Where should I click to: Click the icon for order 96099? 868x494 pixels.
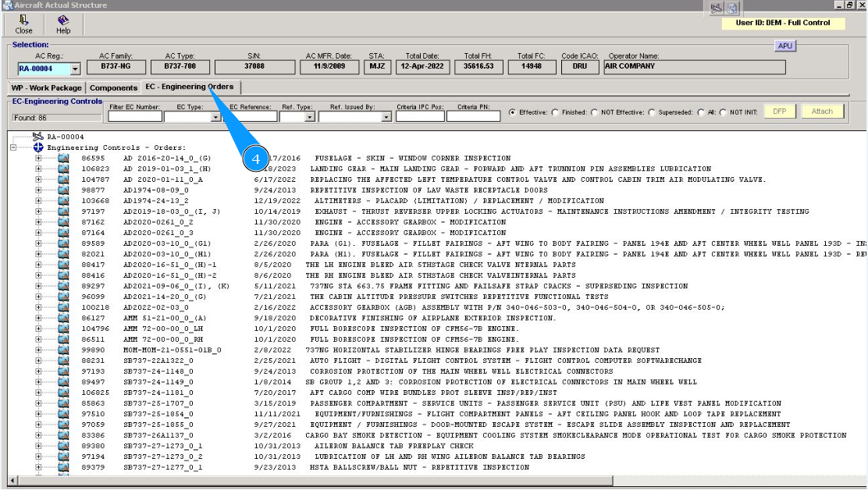click(x=63, y=297)
